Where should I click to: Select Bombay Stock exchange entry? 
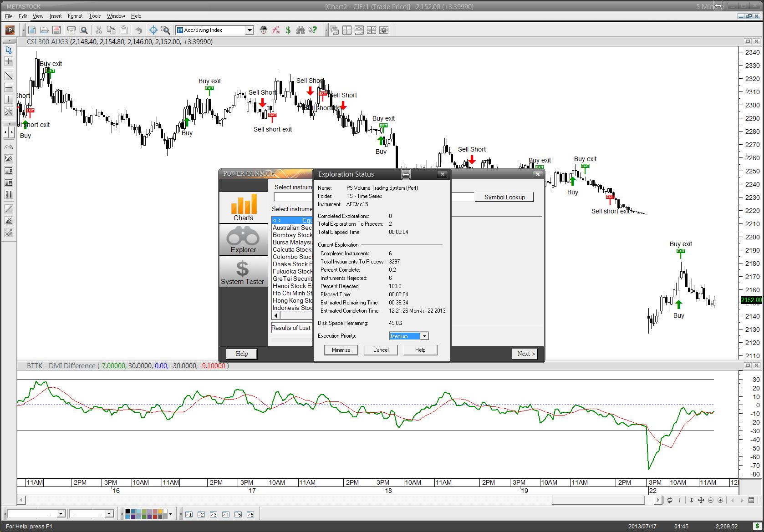point(292,235)
